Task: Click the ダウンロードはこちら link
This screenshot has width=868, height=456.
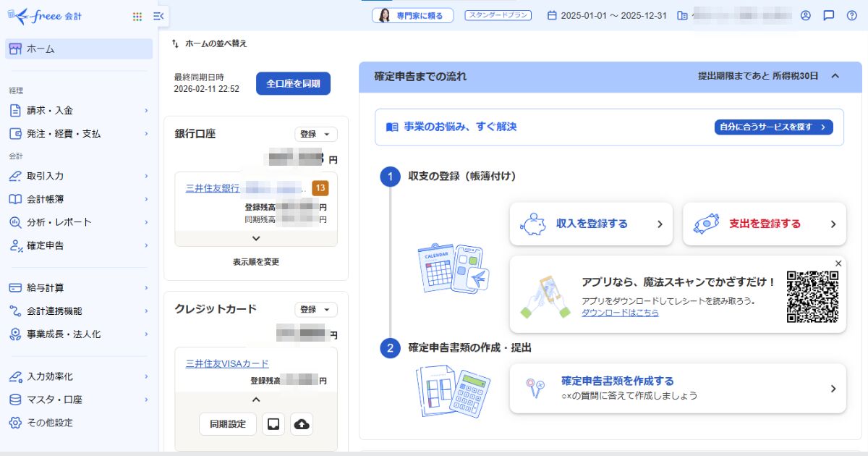Action: 620,313
